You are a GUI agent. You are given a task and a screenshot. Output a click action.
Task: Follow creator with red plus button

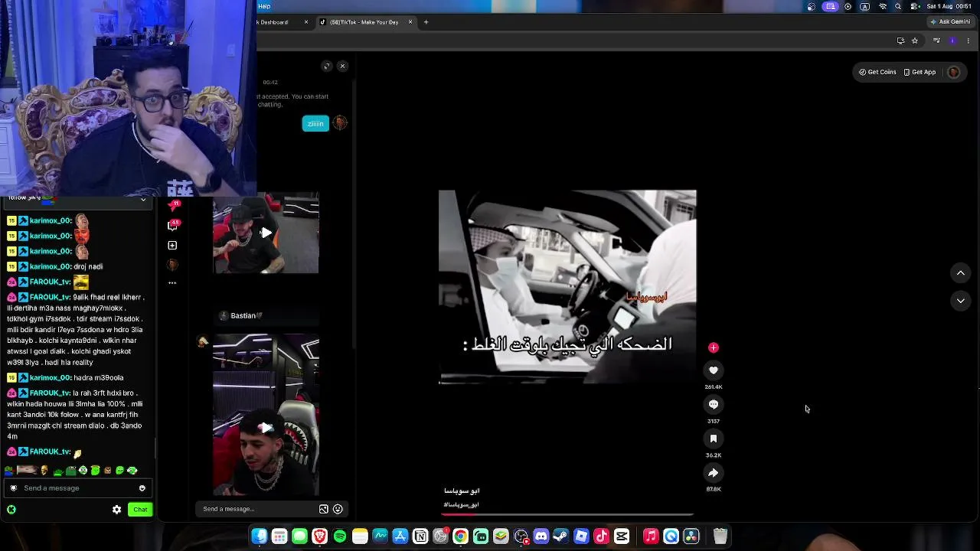(x=713, y=347)
